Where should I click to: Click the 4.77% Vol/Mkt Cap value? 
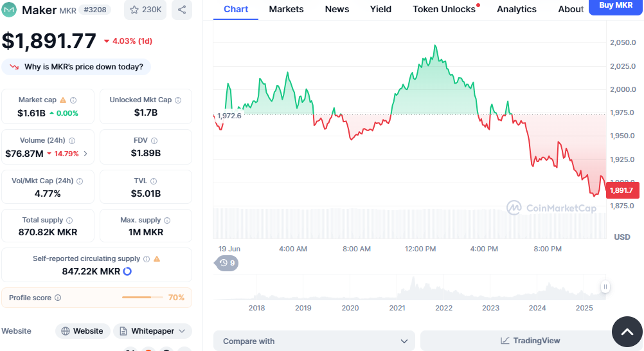coord(48,194)
